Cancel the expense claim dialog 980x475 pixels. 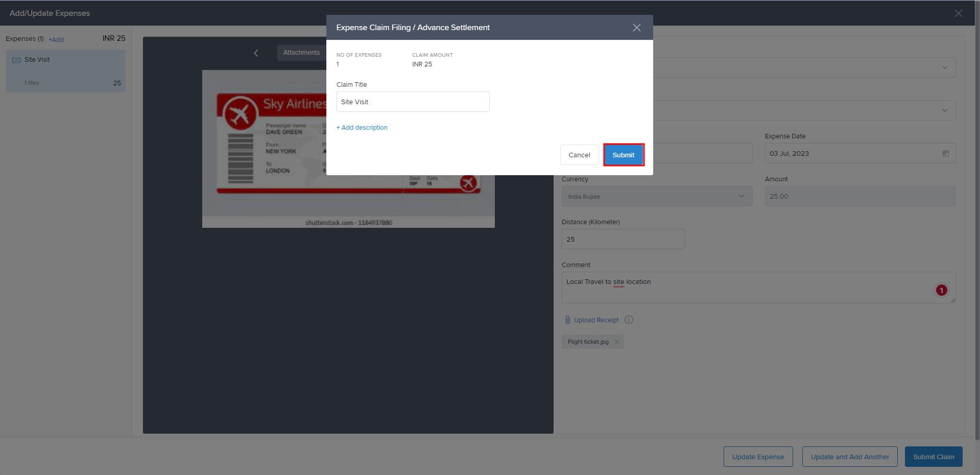(579, 155)
